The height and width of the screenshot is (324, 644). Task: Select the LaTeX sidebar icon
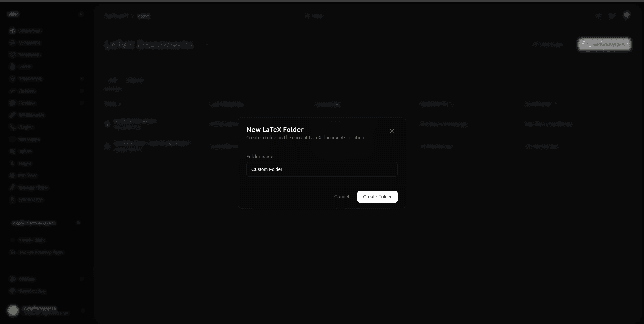coord(12,67)
